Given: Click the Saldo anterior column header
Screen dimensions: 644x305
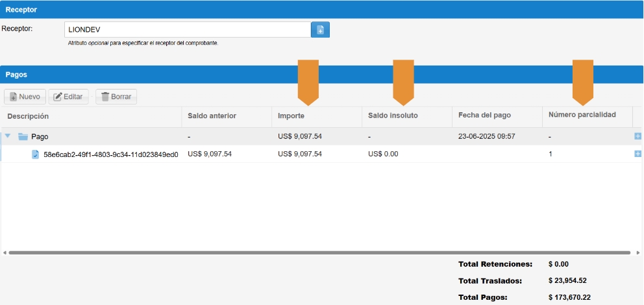Looking at the screenshot, I should 212,116.
